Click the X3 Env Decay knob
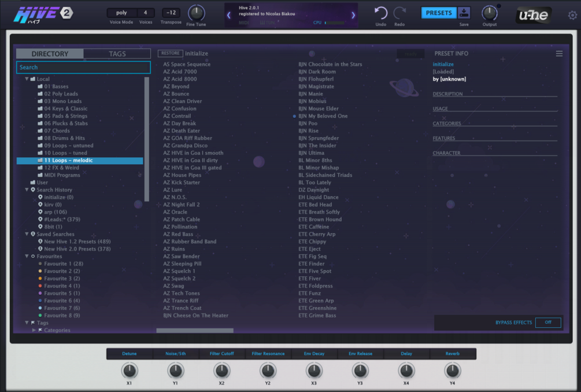 [x=314, y=370]
